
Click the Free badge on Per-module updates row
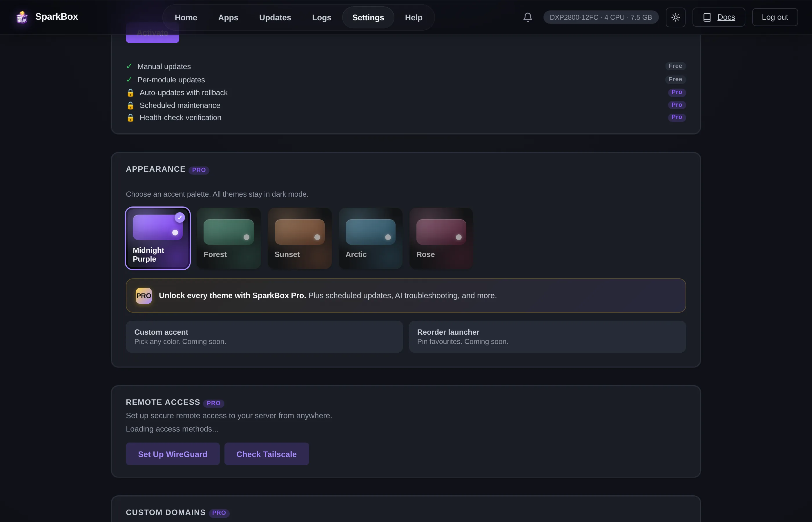click(x=675, y=79)
